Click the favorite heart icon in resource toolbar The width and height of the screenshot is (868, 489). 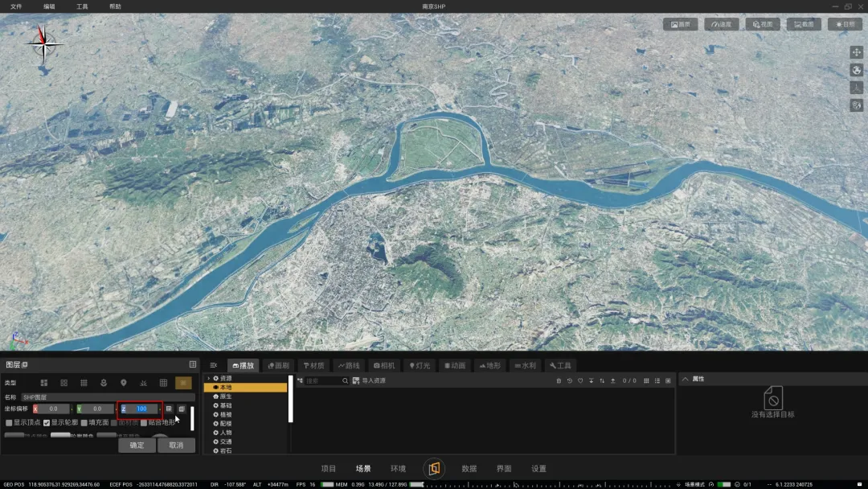580,380
